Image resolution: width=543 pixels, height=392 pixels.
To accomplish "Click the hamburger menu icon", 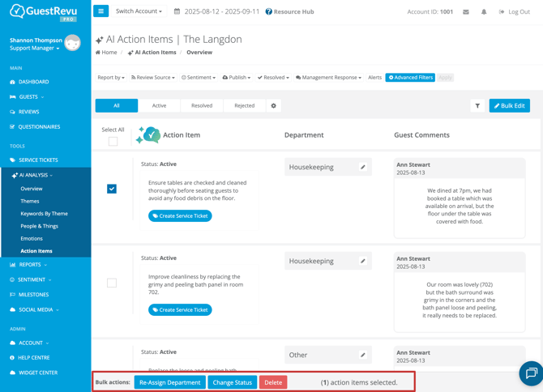I will (100, 11).
